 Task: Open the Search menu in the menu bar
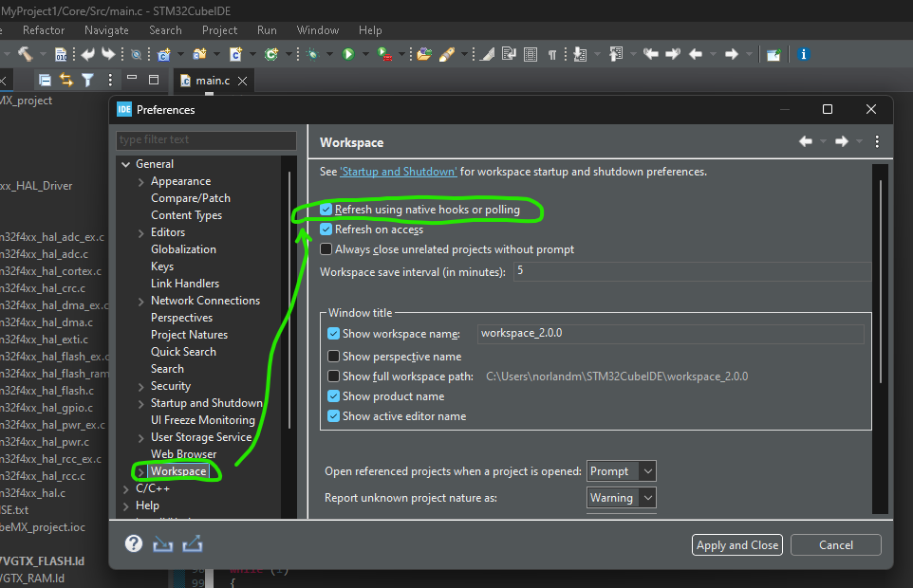click(165, 30)
